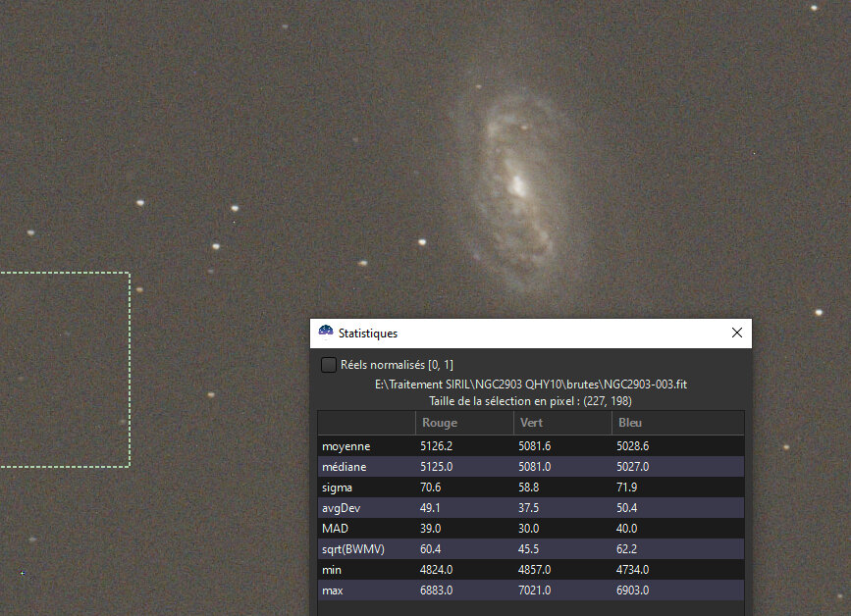851x616 pixels.
Task: Select the sqrt(BWMV) row
Action: 442,548
